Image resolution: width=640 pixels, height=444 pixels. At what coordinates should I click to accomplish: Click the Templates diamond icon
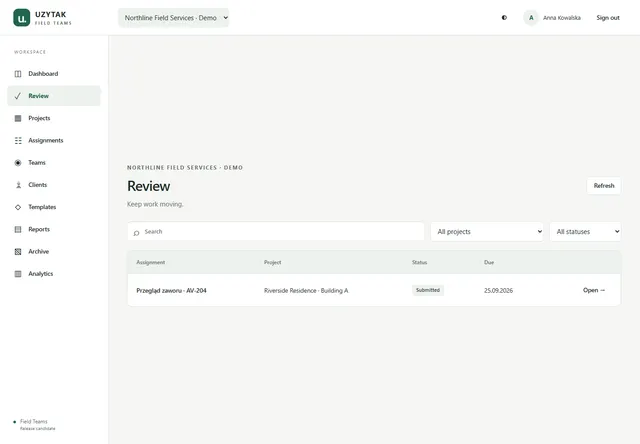click(18, 207)
